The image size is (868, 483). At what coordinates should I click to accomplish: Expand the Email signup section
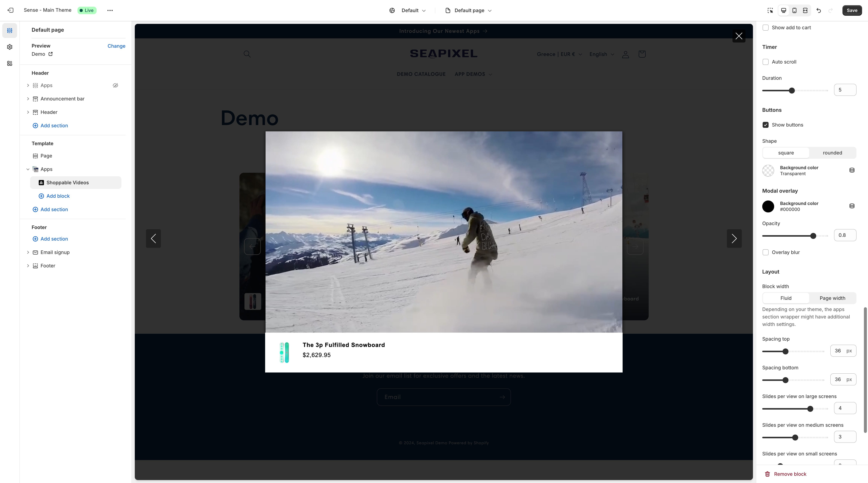point(28,252)
